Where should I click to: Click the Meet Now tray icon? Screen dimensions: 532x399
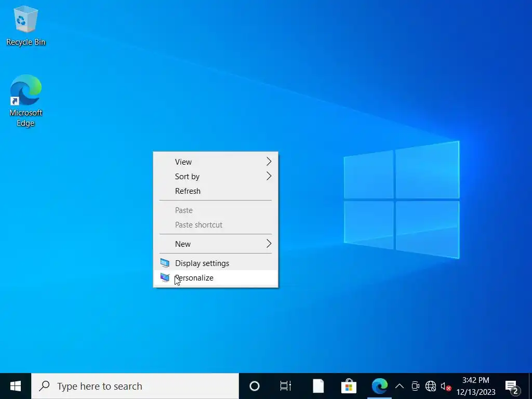click(415, 386)
